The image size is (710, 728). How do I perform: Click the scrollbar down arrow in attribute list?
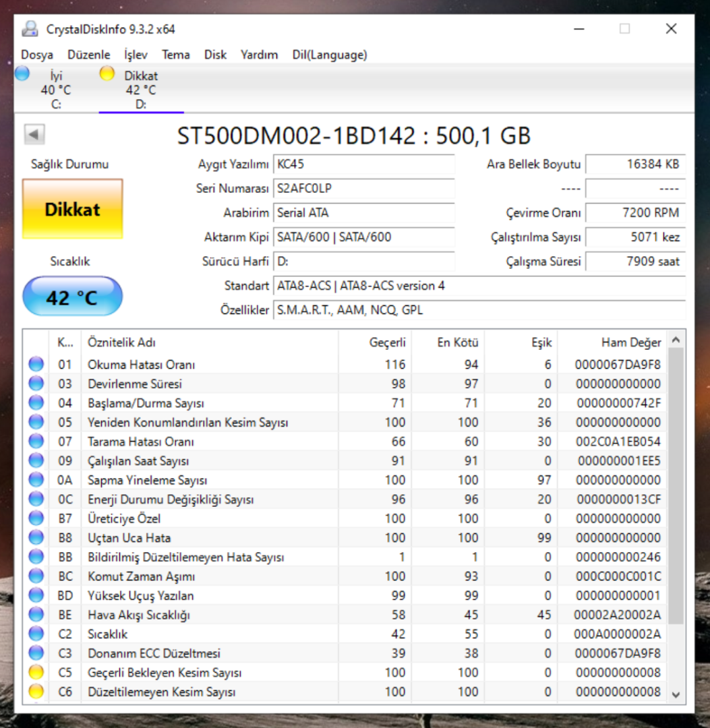click(x=676, y=694)
